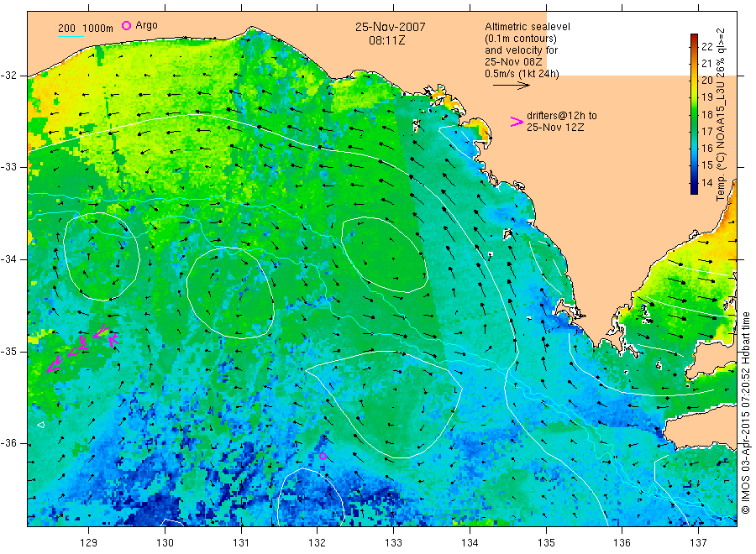The width and height of the screenshot is (756, 554).
Task: Click '25-Nov 12Z' drifter date text
Action: 555,128
